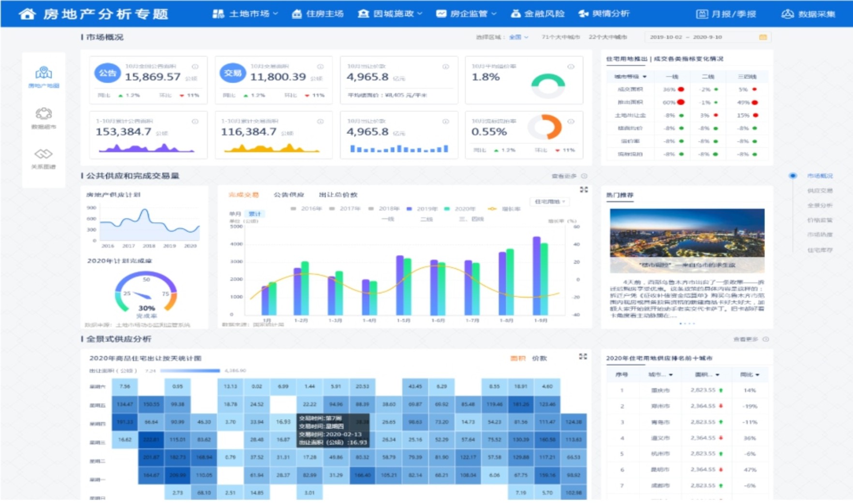Open the 金融风险 menu item
853x504 pixels.
[x=538, y=14]
